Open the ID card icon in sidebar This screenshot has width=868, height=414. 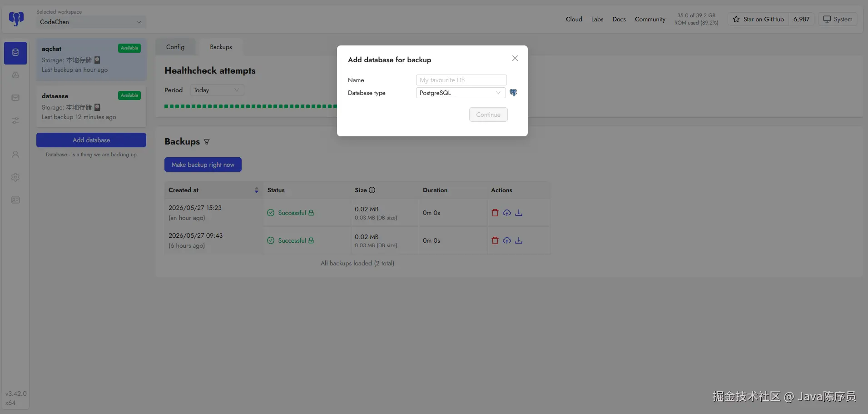(15, 200)
